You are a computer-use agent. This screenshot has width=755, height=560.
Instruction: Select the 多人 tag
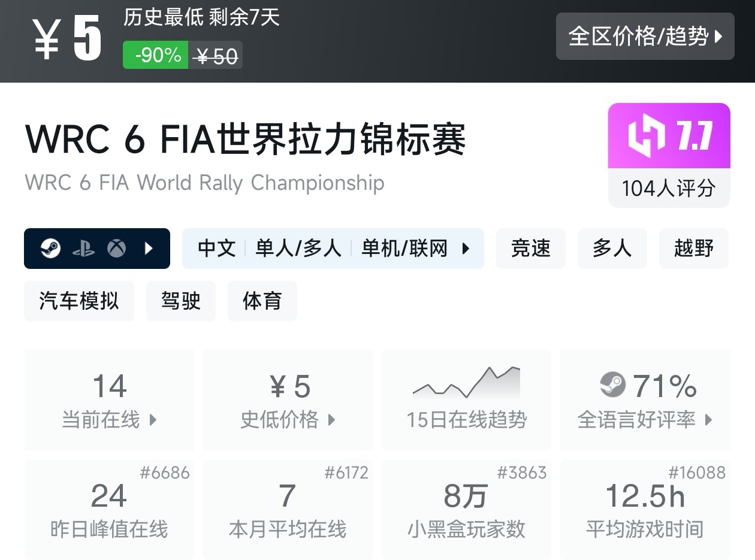(612, 248)
